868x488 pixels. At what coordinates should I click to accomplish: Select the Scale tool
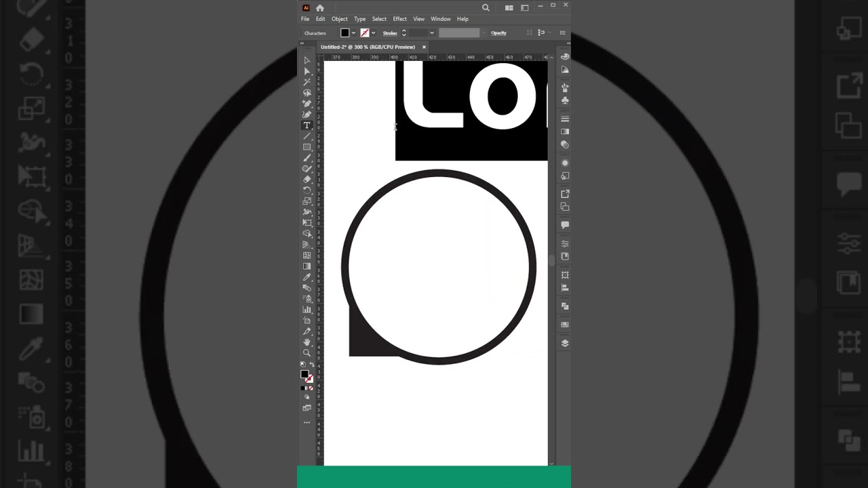[307, 201]
